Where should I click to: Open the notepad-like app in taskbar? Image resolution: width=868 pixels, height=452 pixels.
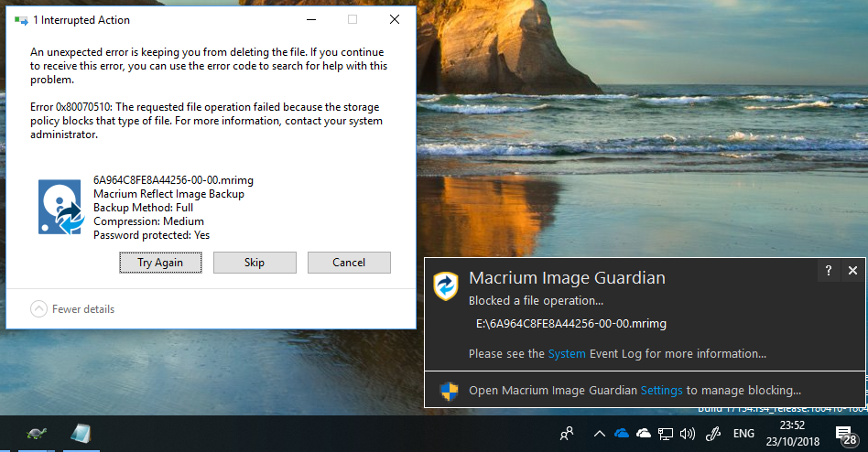point(81,434)
